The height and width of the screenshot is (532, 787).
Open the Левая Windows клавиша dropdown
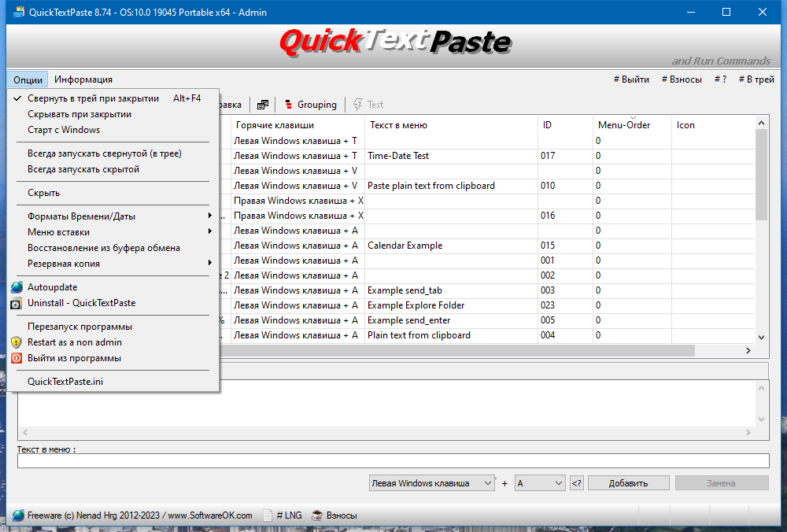click(x=431, y=483)
